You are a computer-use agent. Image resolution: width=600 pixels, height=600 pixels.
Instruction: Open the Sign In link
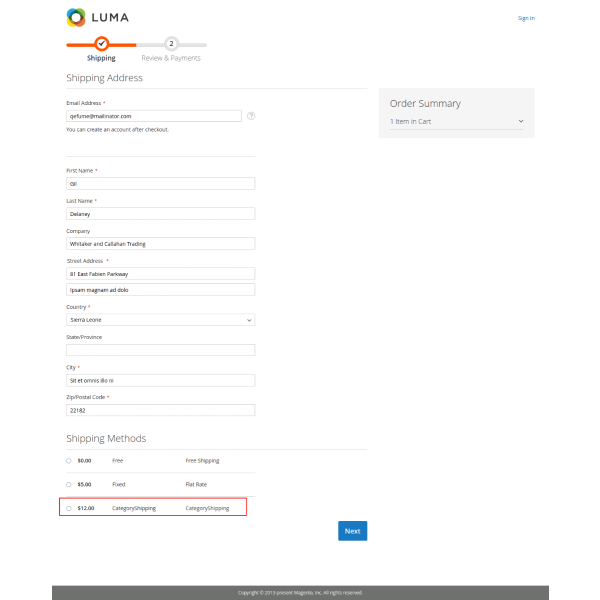pos(525,18)
